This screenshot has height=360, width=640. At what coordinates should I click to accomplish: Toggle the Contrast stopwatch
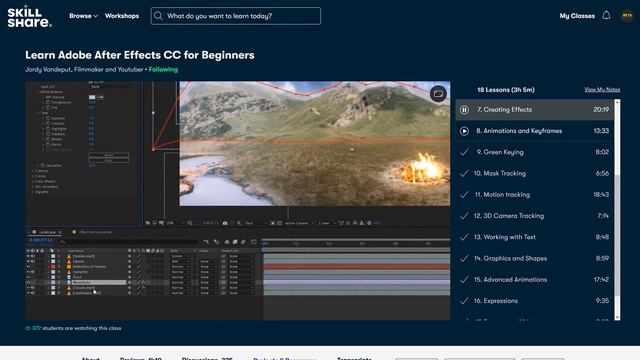click(48, 123)
